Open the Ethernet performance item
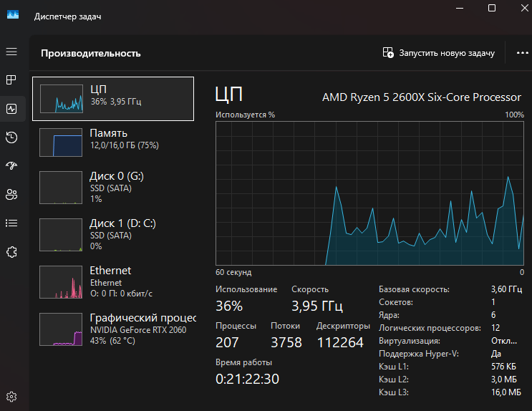This screenshot has height=411, width=532. (x=113, y=281)
